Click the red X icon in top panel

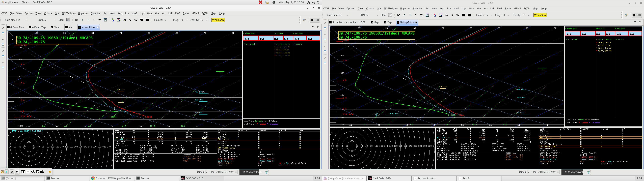click(x=260, y=2)
